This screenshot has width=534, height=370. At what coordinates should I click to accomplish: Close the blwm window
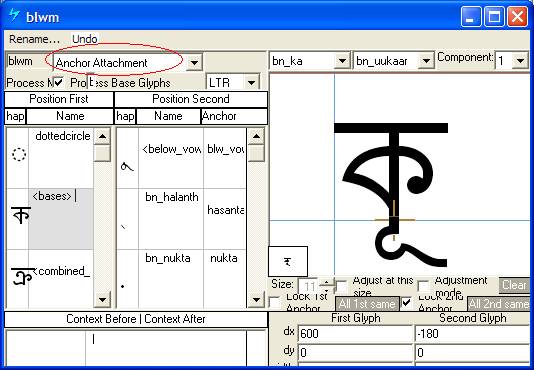[517, 16]
